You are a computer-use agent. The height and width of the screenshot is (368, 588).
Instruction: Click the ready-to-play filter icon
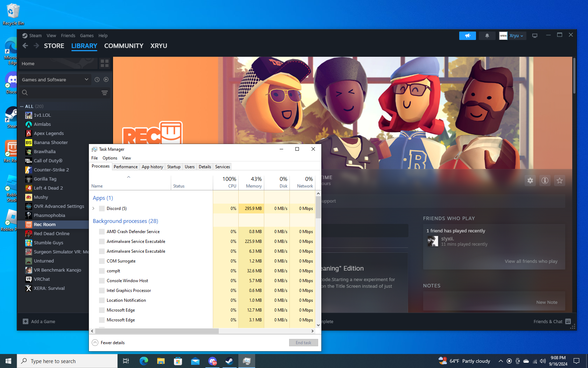pos(106,80)
